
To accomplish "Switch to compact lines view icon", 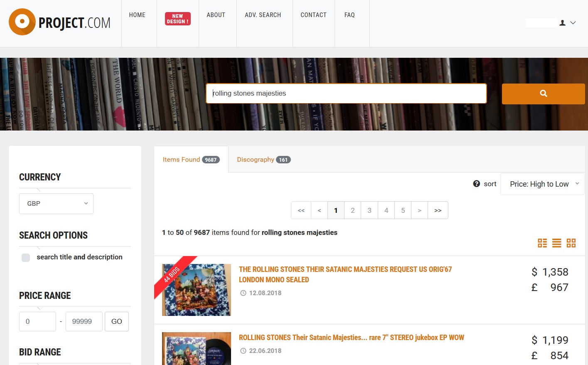I will (557, 243).
